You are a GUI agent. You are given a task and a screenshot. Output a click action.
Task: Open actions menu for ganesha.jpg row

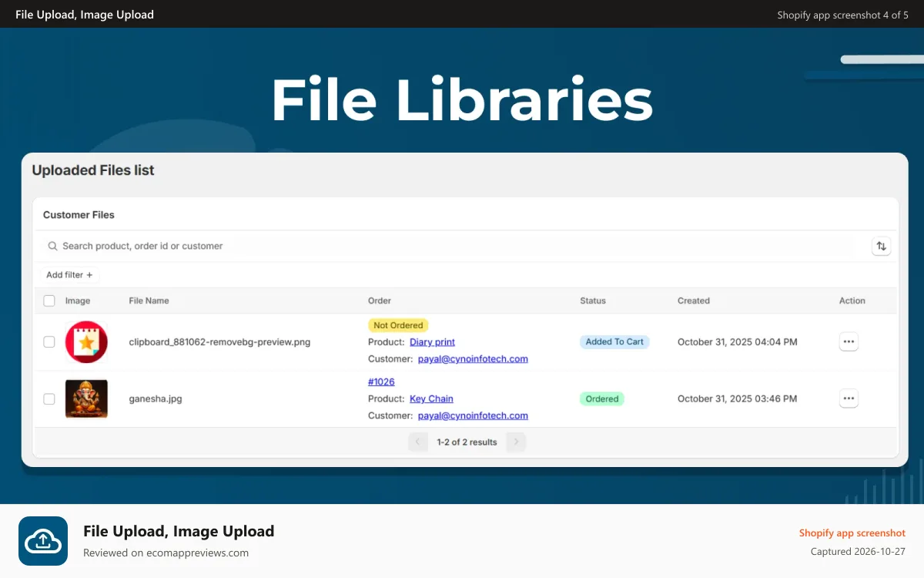click(849, 398)
